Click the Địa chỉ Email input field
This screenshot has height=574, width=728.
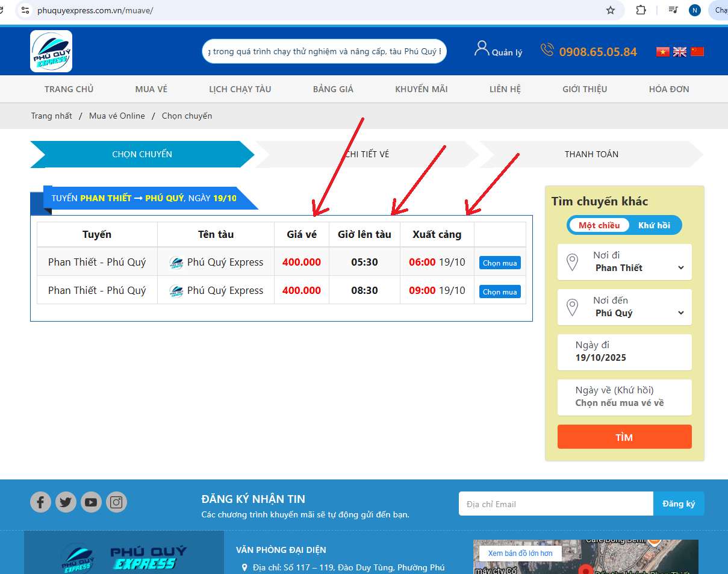tap(555, 504)
